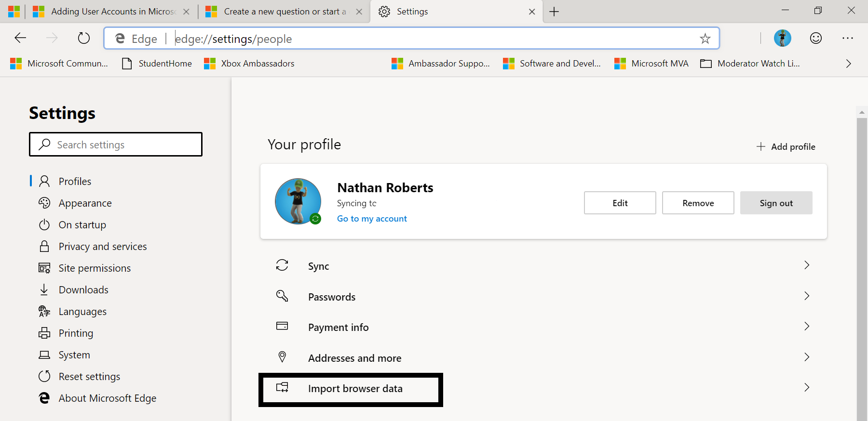The image size is (868, 421).
Task: Click the Addresses location pin icon
Action: pos(282,357)
